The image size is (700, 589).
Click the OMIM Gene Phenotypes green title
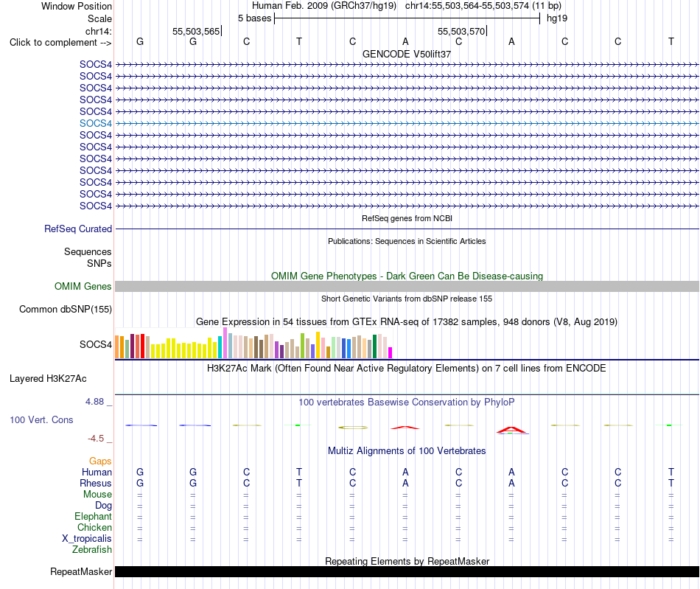(407, 276)
